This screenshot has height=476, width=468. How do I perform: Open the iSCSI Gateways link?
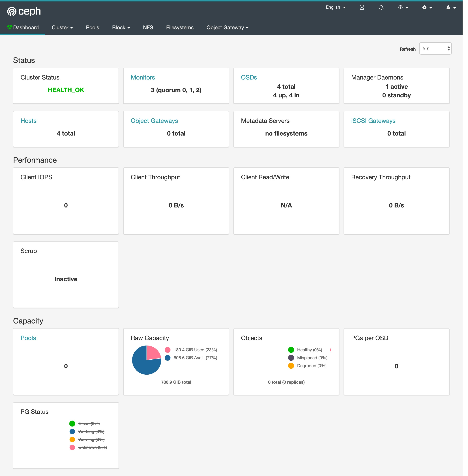pos(373,121)
